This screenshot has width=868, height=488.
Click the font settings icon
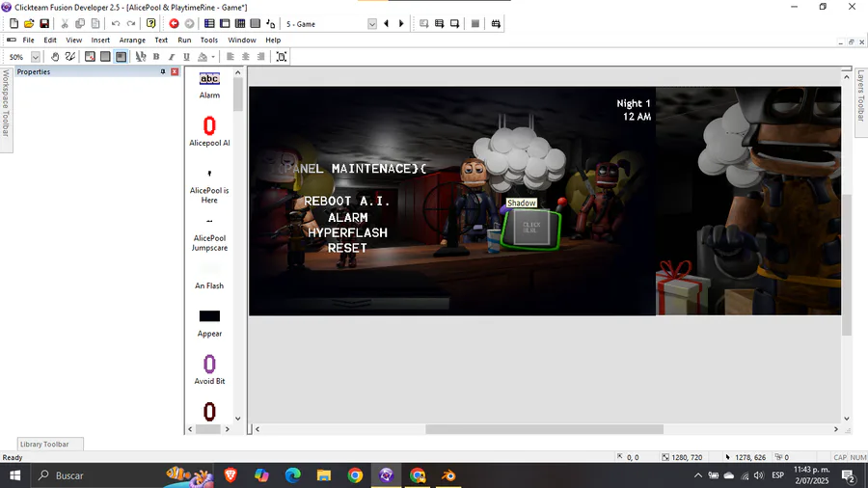click(141, 57)
